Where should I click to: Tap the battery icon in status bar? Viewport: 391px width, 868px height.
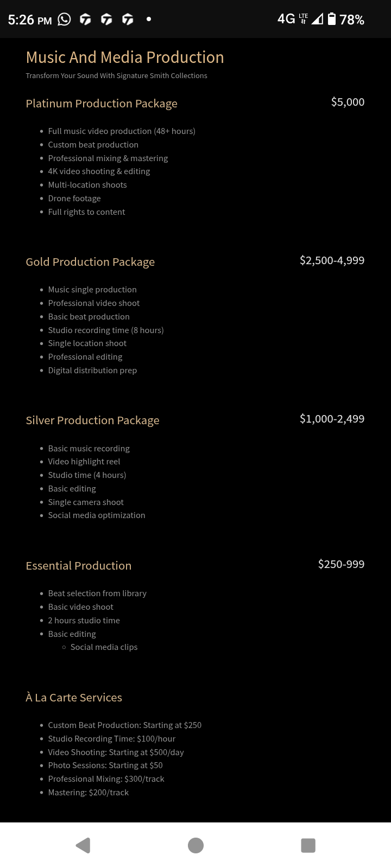click(x=331, y=20)
